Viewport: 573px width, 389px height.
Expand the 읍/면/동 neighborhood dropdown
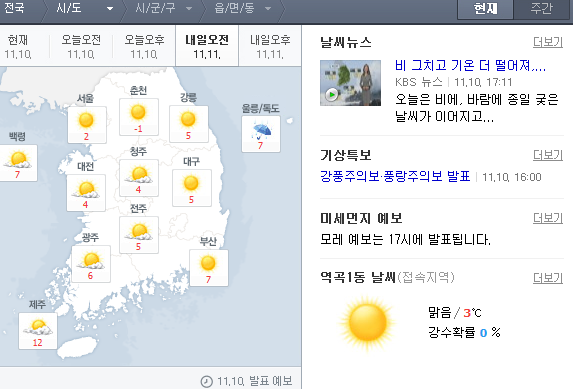coord(243,8)
